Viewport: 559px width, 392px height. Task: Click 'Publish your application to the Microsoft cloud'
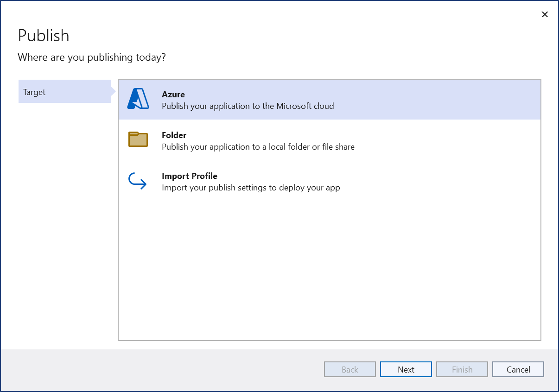click(x=248, y=106)
